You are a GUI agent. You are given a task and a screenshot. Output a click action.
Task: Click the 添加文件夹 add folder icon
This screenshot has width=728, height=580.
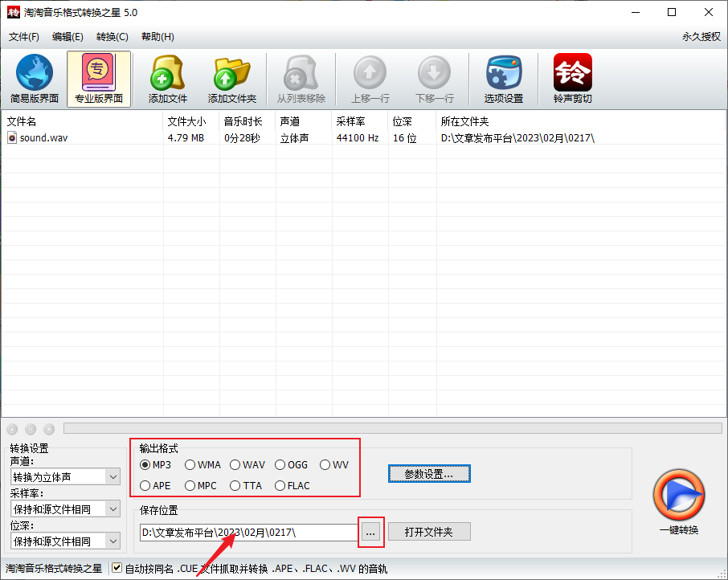(231, 79)
